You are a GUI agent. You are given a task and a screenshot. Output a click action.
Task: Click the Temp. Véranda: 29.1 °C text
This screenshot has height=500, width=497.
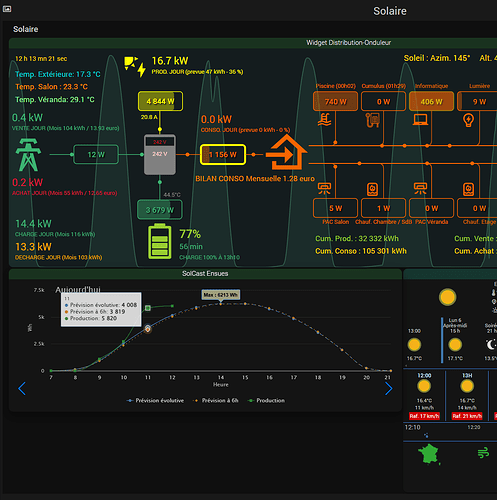tap(55, 99)
